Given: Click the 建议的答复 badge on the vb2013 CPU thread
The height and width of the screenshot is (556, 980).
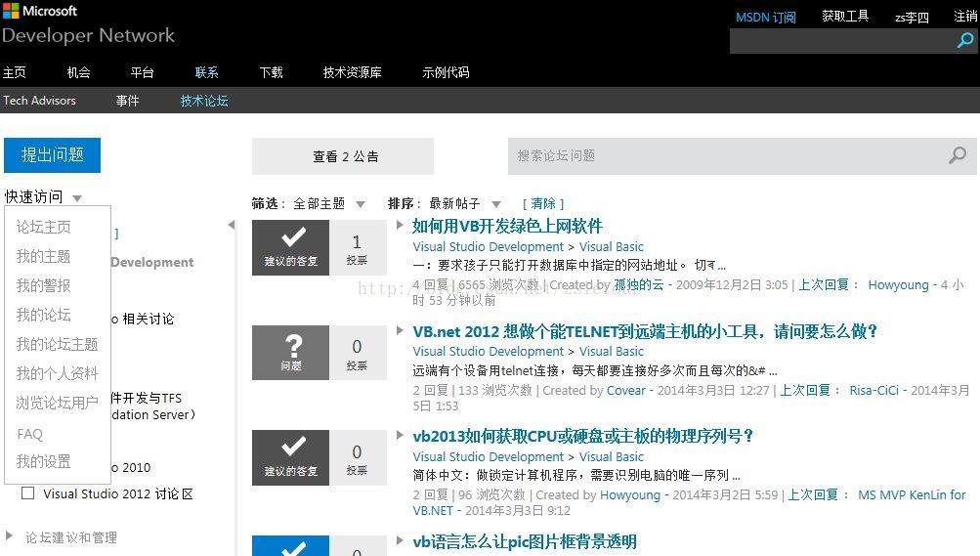Looking at the screenshot, I should 290,457.
